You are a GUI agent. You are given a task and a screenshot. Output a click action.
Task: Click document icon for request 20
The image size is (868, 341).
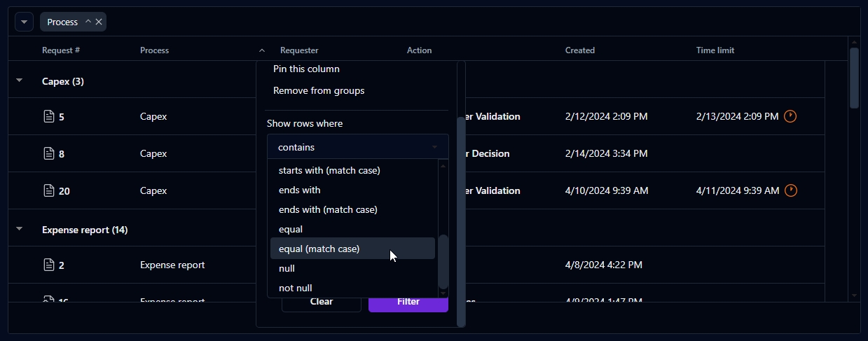click(49, 190)
